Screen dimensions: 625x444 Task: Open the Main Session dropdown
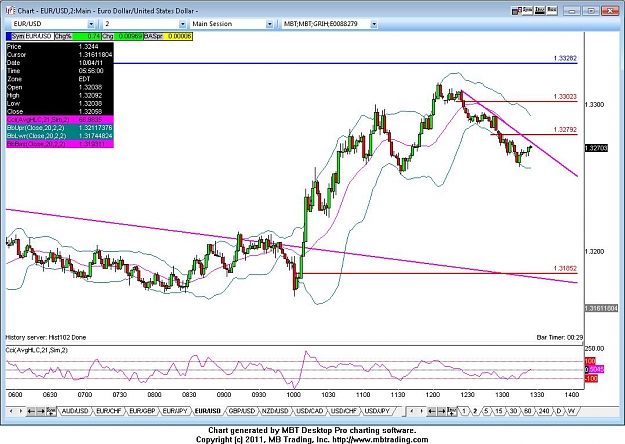269,24
